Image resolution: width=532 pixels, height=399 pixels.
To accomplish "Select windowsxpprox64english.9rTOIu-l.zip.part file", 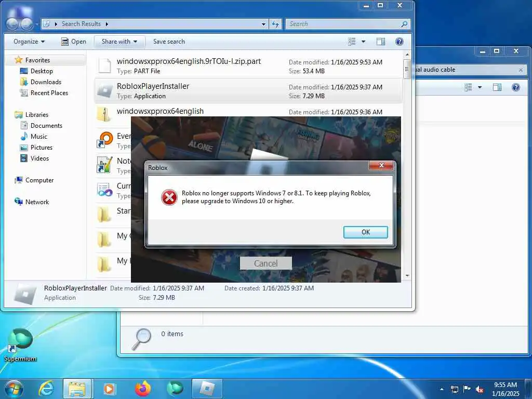I will coord(248,66).
